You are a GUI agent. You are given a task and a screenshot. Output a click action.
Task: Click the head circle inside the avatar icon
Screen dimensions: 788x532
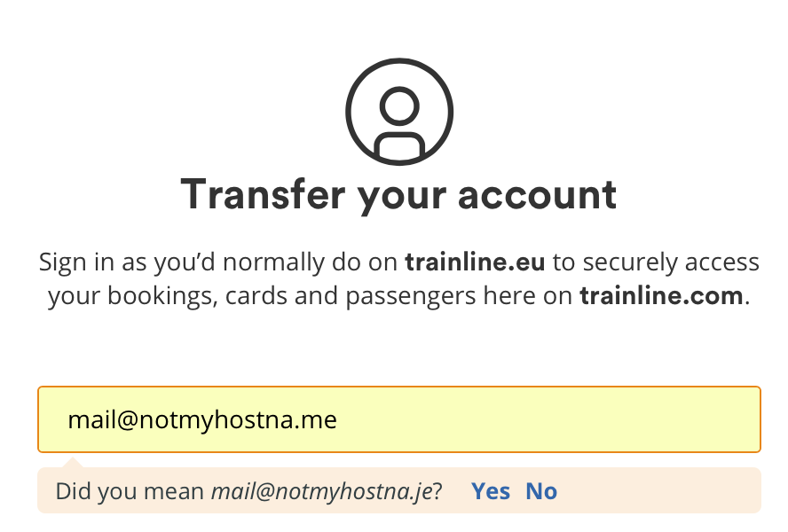pyautogui.click(x=399, y=106)
